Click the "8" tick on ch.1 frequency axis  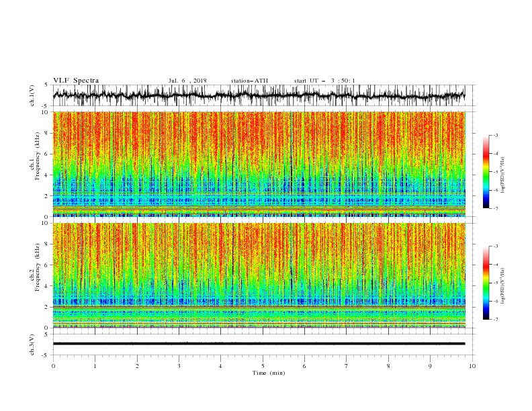(x=48, y=133)
